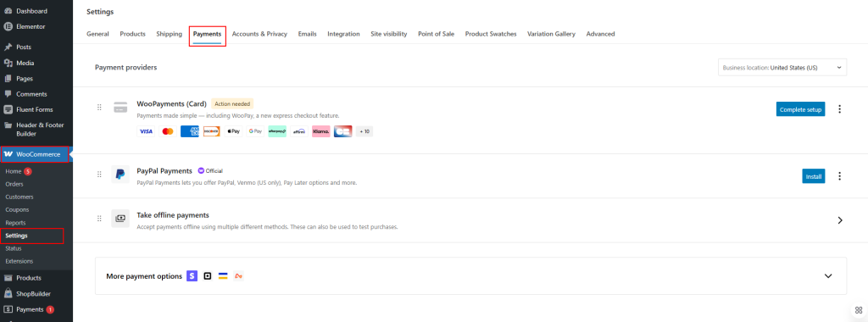Open the Integration tab
Screen dimensions: 868x322
[x=343, y=34]
